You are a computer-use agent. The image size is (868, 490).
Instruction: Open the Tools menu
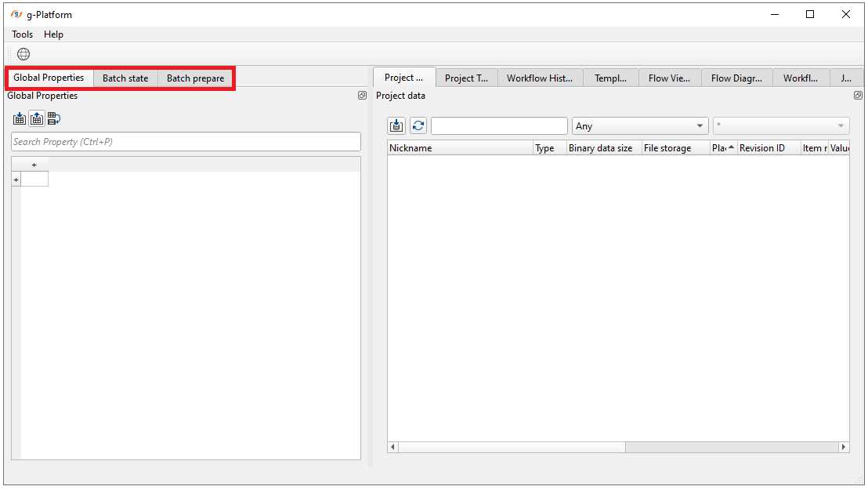click(x=22, y=34)
